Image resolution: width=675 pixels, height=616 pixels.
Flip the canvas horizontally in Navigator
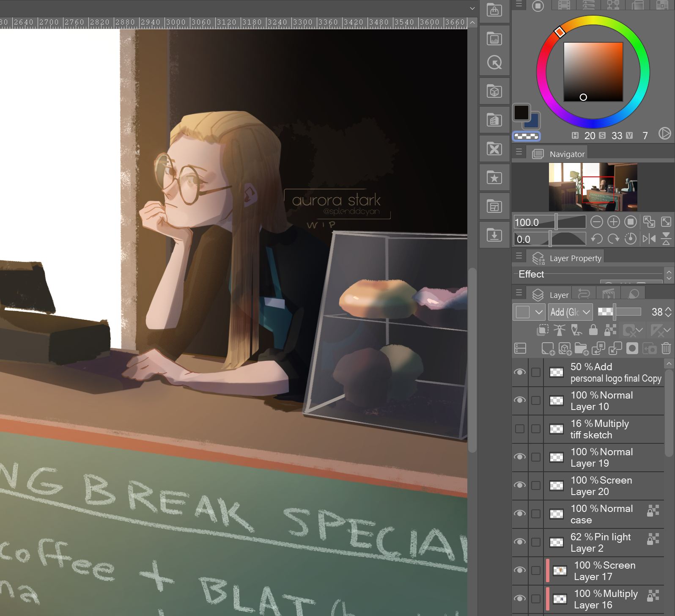coord(649,239)
